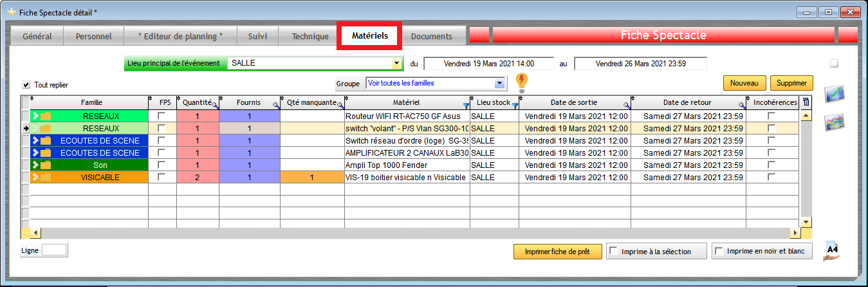The image size is (868, 287).
Task: Click the Supprimer button
Action: [792, 83]
